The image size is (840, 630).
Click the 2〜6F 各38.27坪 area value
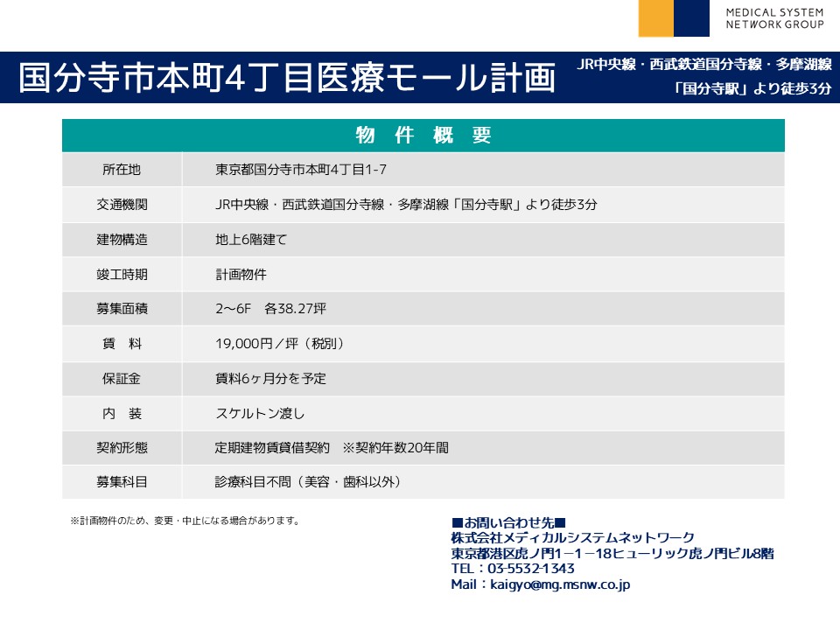(x=270, y=309)
